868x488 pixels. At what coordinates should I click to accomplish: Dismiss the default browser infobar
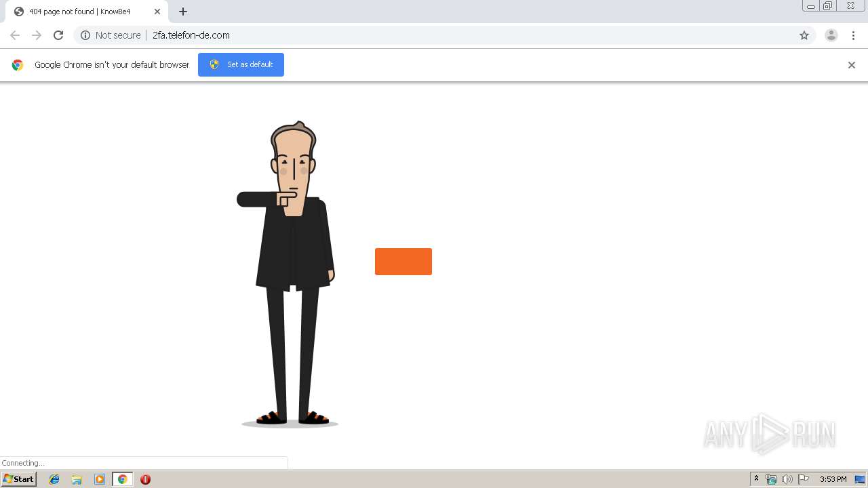852,65
